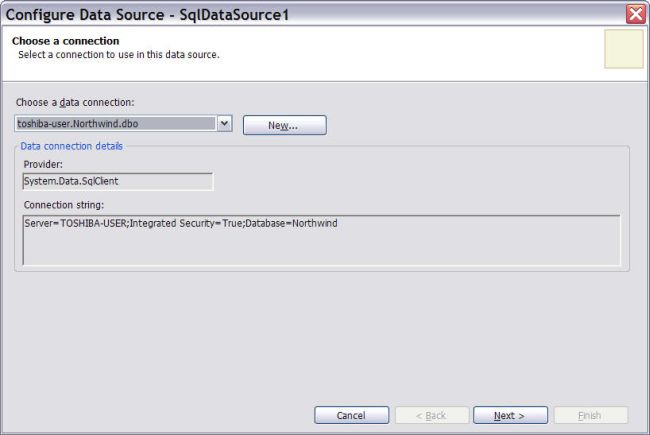Screen dimensions: 650x435
Task: Click the wizard header image at top right
Action: [x=623, y=49]
